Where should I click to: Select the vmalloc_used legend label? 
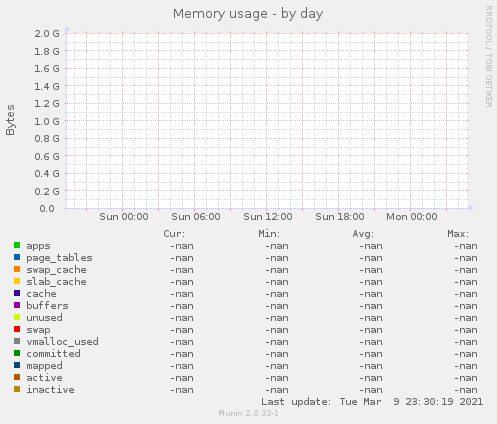(x=62, y=342)
